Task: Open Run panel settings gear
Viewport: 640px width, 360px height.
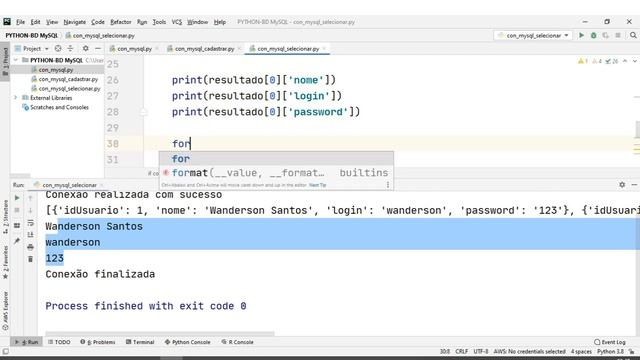Action: (x=622, y=185)
